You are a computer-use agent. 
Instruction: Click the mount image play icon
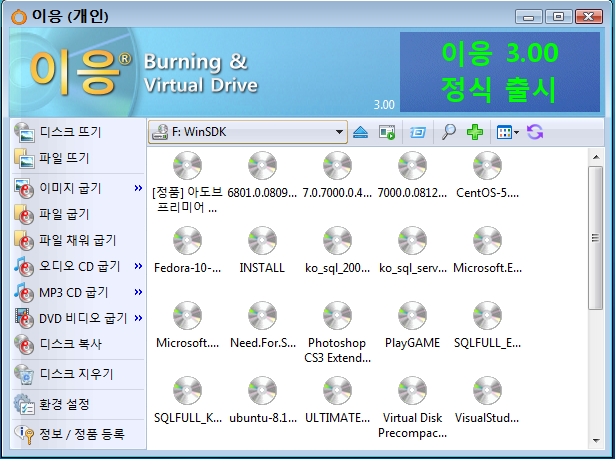click(x=387, y=132)
